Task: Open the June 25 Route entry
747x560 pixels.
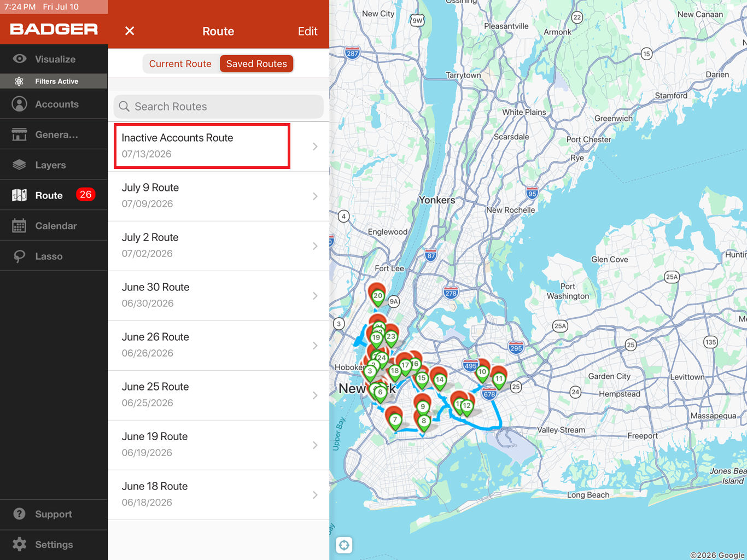Action: (219, 395)
